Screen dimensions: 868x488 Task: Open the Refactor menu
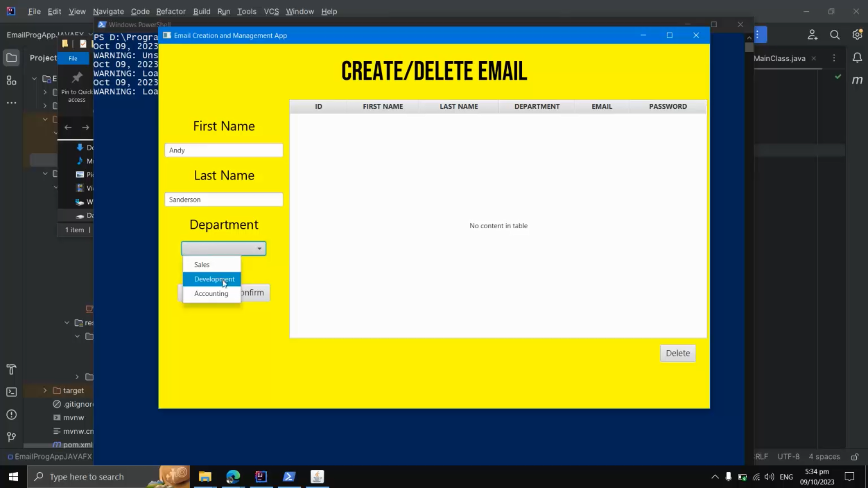pos(171,11)
